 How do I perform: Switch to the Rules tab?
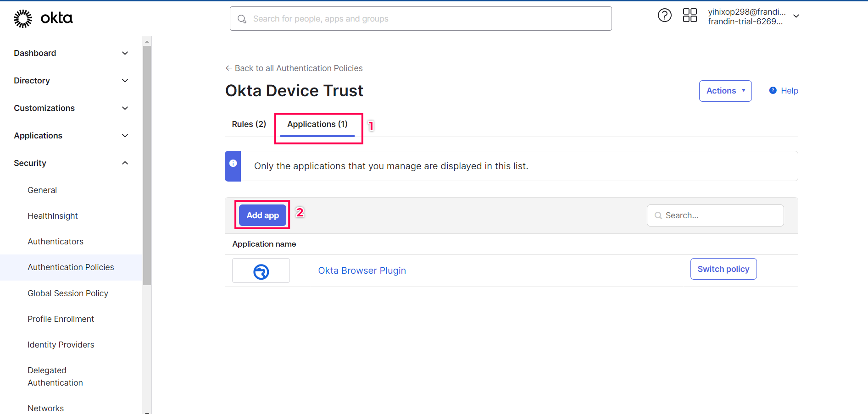(249, 124)
